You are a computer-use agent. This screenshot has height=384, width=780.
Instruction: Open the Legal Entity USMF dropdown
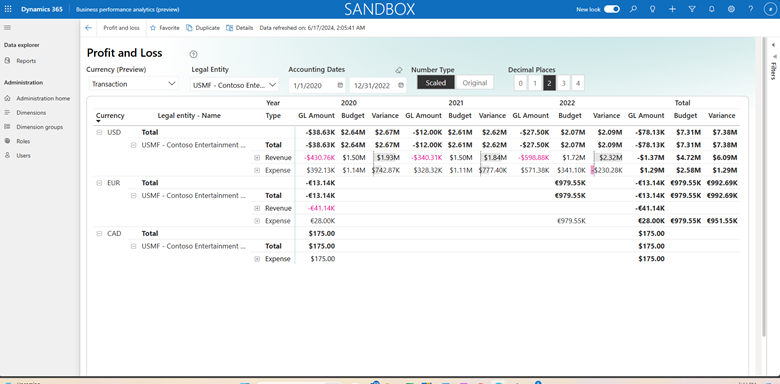234,85
